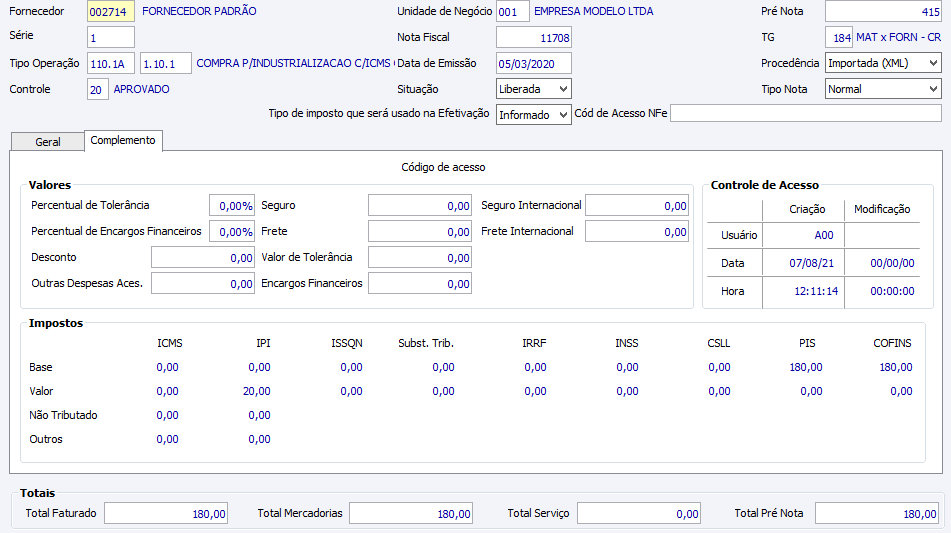951x533 pixels.
Task: Click the Cód de Acesso NFe field
Action: (x=805, y=113)
